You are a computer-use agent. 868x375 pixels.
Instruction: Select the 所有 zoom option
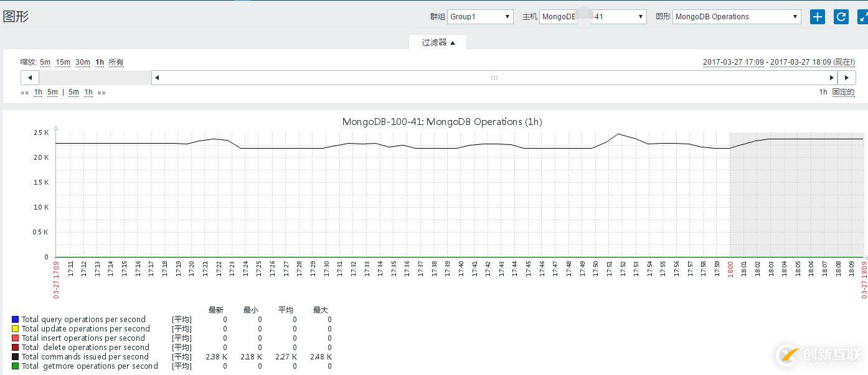click(x=117, y=62)
